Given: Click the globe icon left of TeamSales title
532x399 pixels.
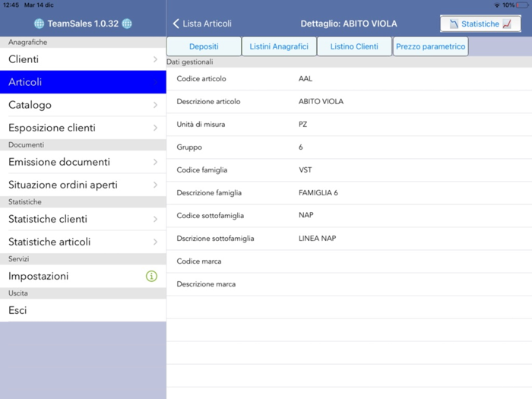Looking at the screenshot, I should tap(39, 24).
